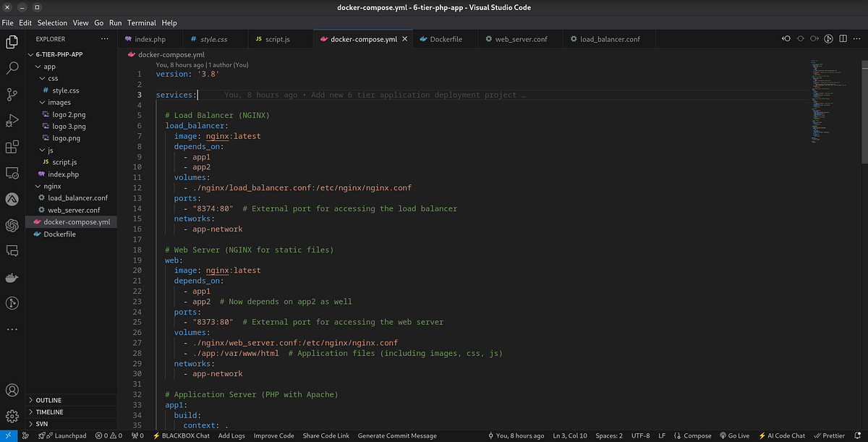The height and width of the screenshot is (442, 868).
Task: Expand the TIMELINE section
Action: 48,412
